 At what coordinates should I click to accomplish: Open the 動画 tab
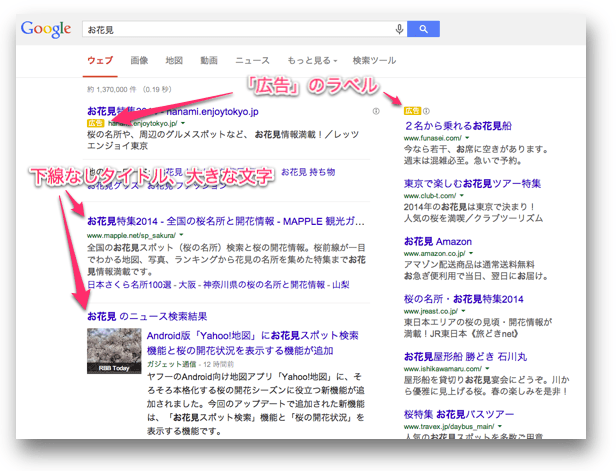pyautogui.click(x=209, y=60)
